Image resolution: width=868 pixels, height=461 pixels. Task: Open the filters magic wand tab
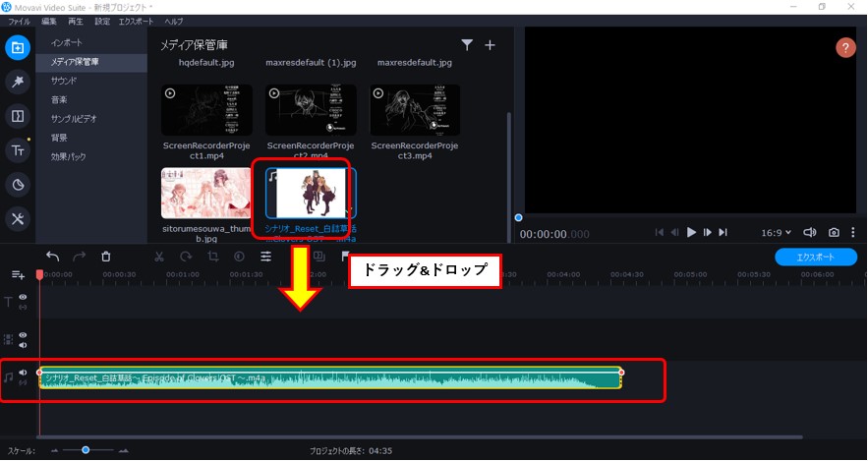click(18, 82)
